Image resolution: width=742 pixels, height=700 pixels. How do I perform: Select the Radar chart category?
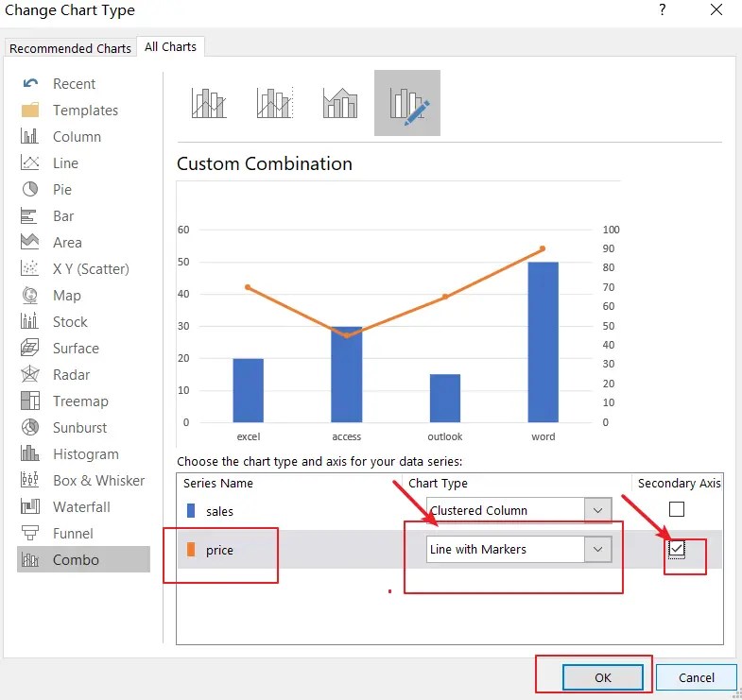coord(71,375)
